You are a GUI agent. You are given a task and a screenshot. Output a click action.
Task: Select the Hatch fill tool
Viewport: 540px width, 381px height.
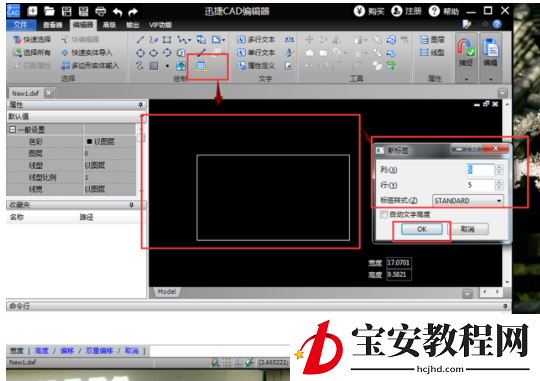tap(154, 65)
